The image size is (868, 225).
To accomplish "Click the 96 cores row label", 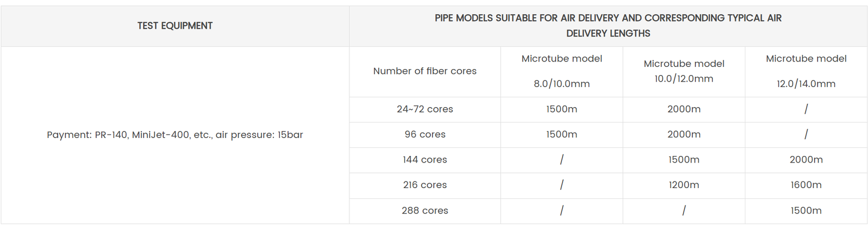I will tap(425, 134).
